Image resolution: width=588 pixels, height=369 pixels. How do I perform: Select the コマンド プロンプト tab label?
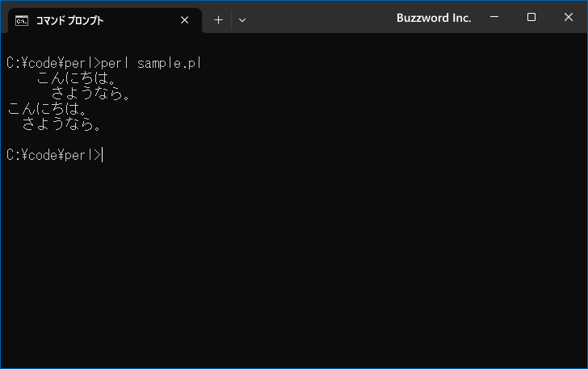tap(69, 21)
